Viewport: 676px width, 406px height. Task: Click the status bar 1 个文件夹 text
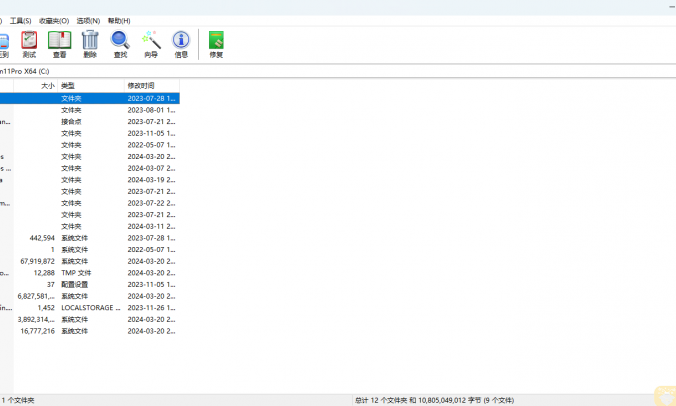click(18, 400)
